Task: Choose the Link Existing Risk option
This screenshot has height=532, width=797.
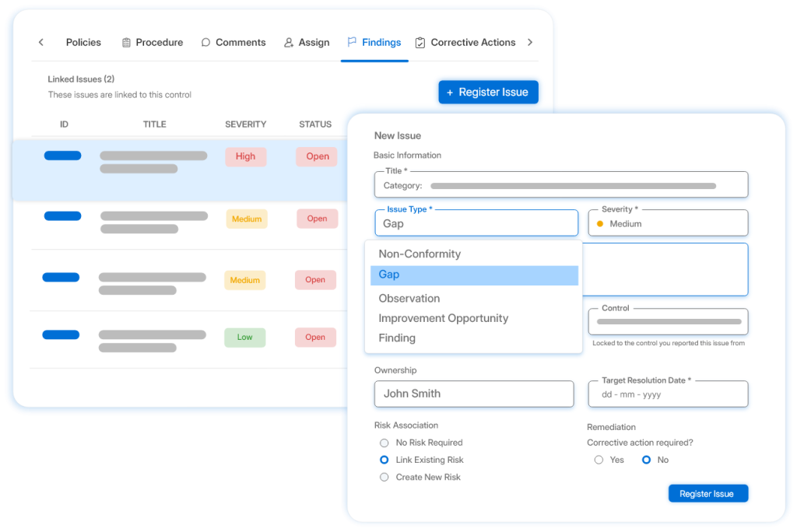Action: (x=384, y=460)
